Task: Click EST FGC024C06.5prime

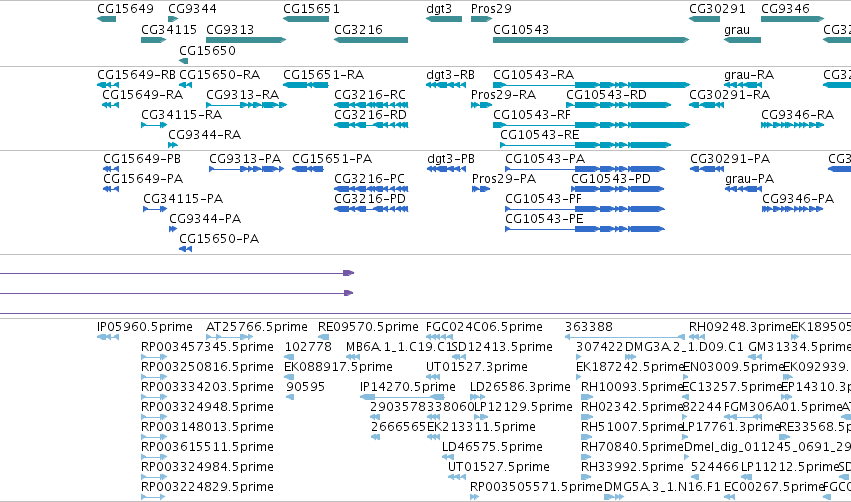Action: pos(440,337)
